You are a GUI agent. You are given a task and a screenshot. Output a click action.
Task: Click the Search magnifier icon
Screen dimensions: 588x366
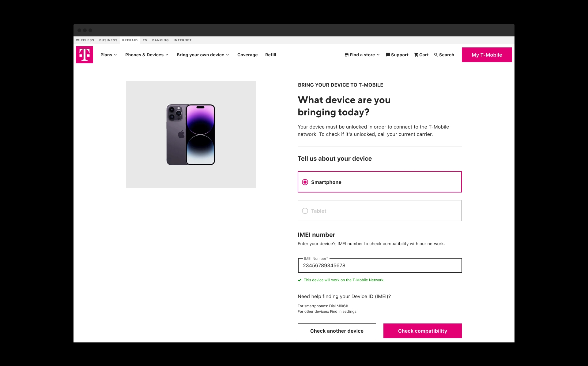pyautogui.click(x=436, y=55)
